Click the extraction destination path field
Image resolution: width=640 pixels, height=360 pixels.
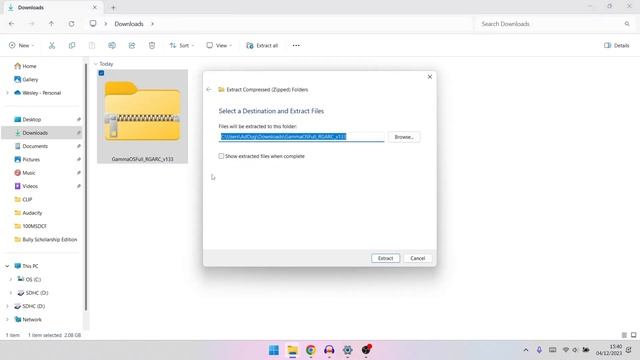pos(302,137)
